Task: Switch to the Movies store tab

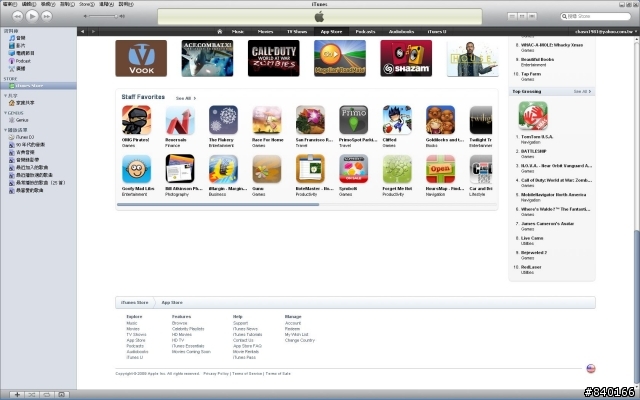Action: tap(265, 31)
